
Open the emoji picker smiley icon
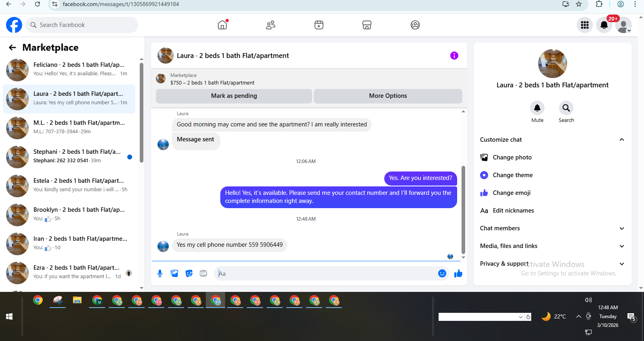(442, 273)
